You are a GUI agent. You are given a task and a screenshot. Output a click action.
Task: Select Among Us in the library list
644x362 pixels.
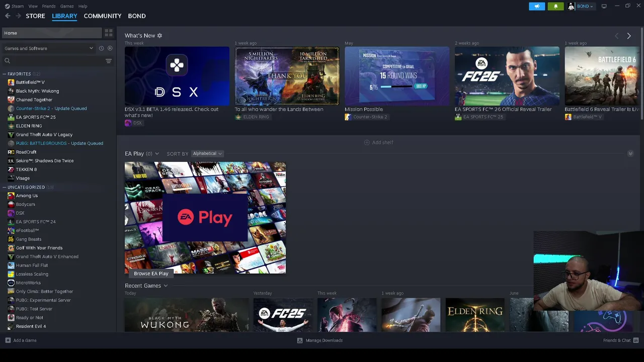(x=26, y=196)
